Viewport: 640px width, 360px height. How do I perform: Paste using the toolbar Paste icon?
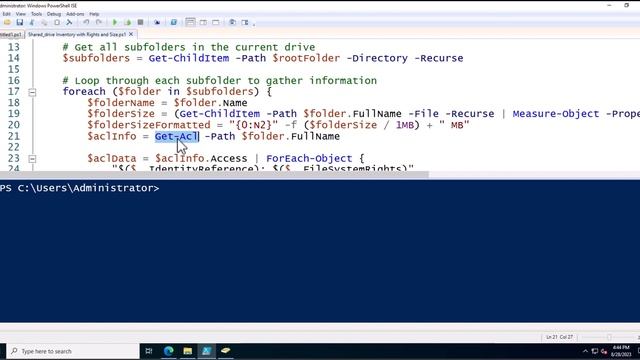pyautogui.click(x=57, y=22)
